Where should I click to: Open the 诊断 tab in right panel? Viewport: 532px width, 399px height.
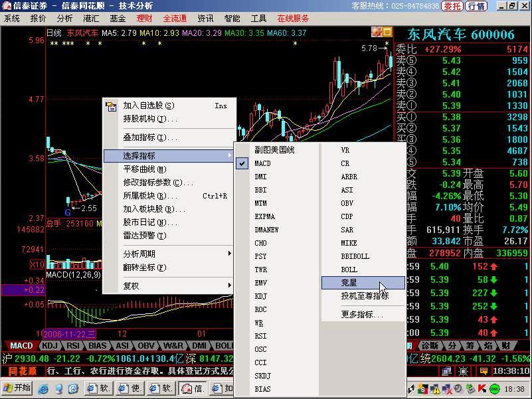point(430,346)
